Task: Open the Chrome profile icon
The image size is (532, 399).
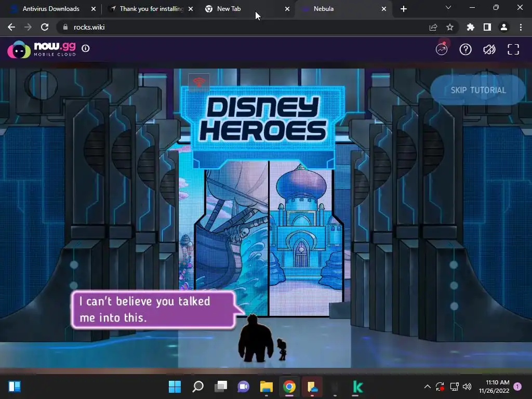Action: click(504, 27)
